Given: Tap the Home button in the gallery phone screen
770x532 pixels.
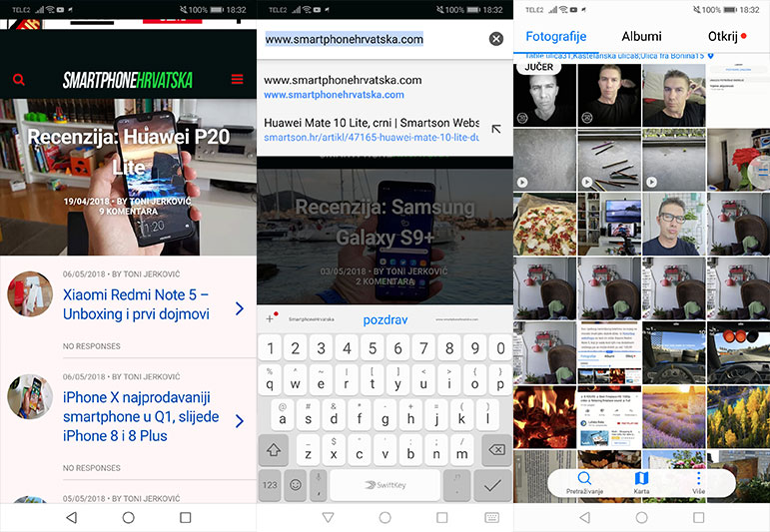Looking at the screenshot, I should point(641,517).
